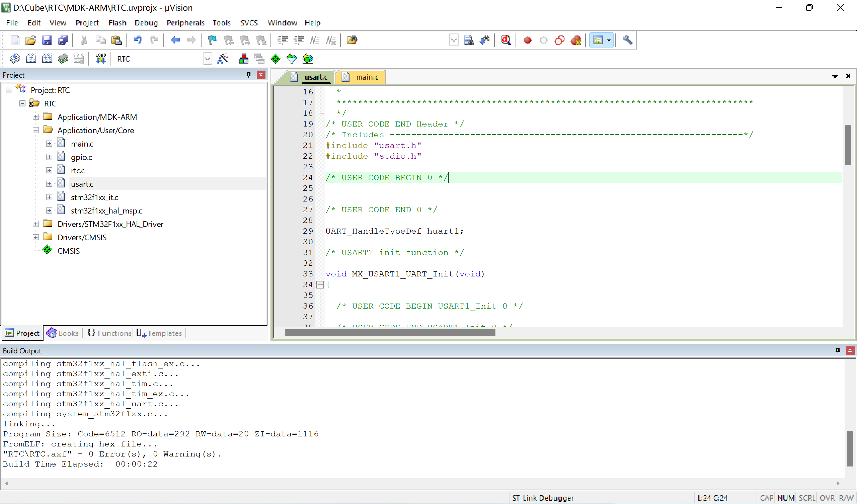The width and height of the screenshot is (857, 504).
Task: Select stm32f1xx_it.c in project tree
Action: pos(94,197)
